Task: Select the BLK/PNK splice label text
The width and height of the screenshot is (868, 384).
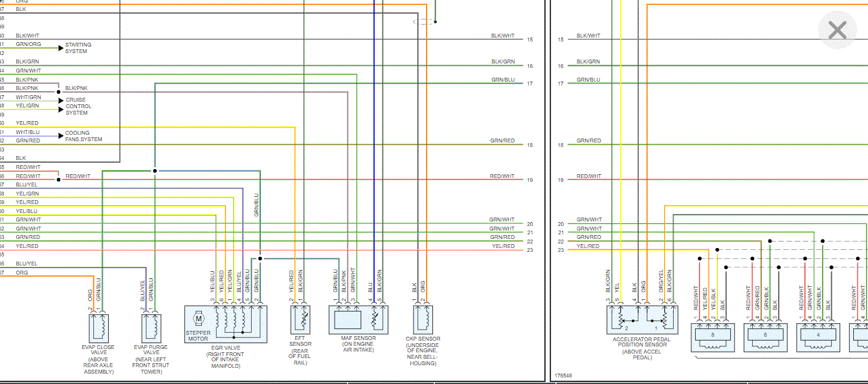Action: pyautogui.click(x=76, y=87)
